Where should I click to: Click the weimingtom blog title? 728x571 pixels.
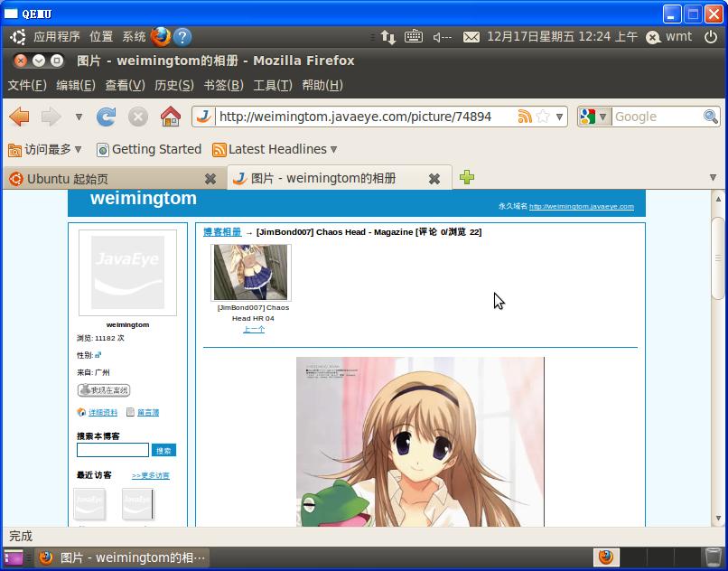(144, 198)
